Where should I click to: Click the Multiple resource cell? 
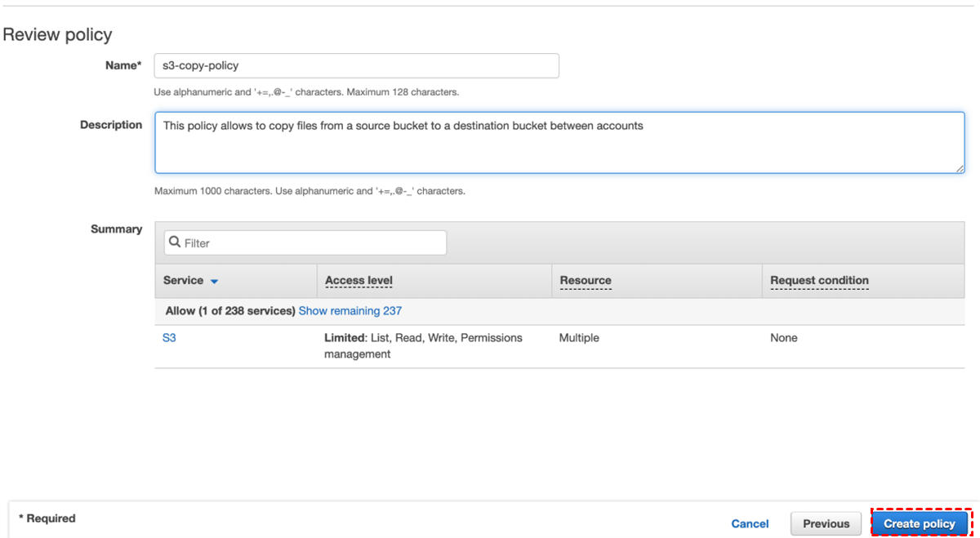(579, 338)
